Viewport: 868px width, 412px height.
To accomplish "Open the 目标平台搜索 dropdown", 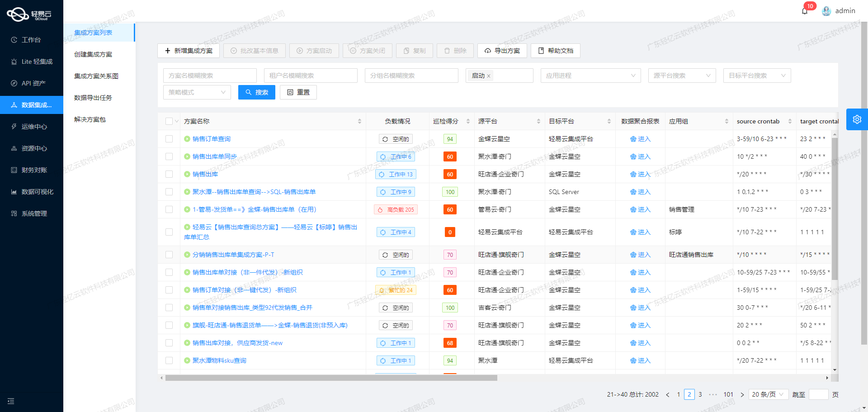I will pos(757,76).
